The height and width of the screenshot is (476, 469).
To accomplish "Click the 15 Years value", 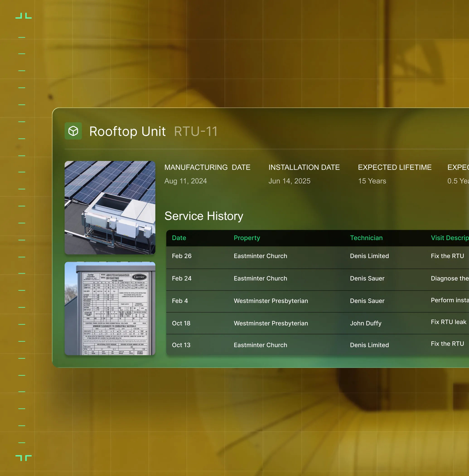I will pos(372,181).
